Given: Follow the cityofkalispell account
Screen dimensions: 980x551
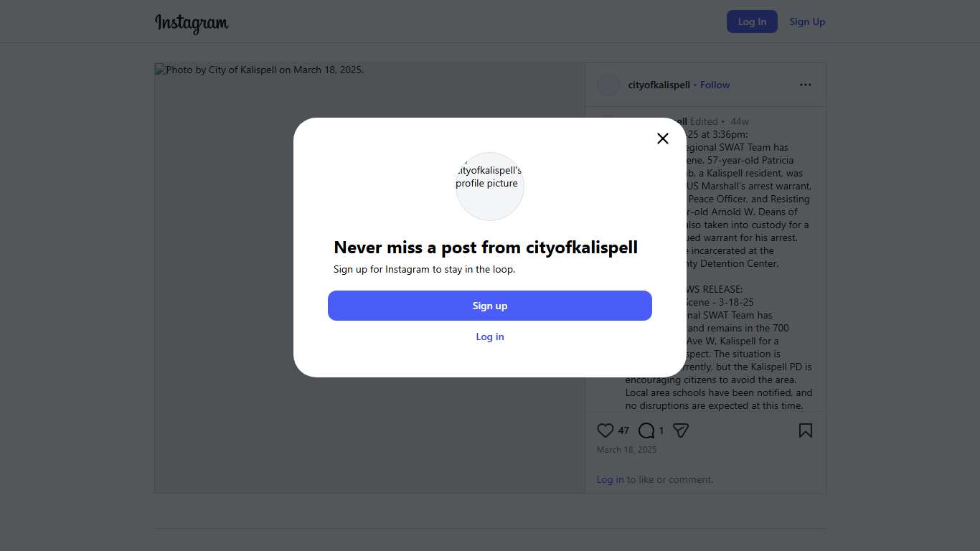Looking at the screenshot, I should click(715, 85).
